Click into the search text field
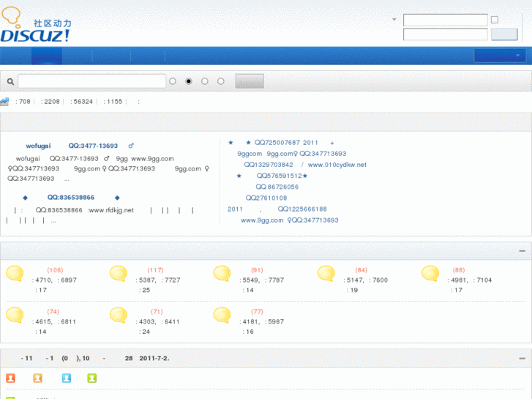 91,81
